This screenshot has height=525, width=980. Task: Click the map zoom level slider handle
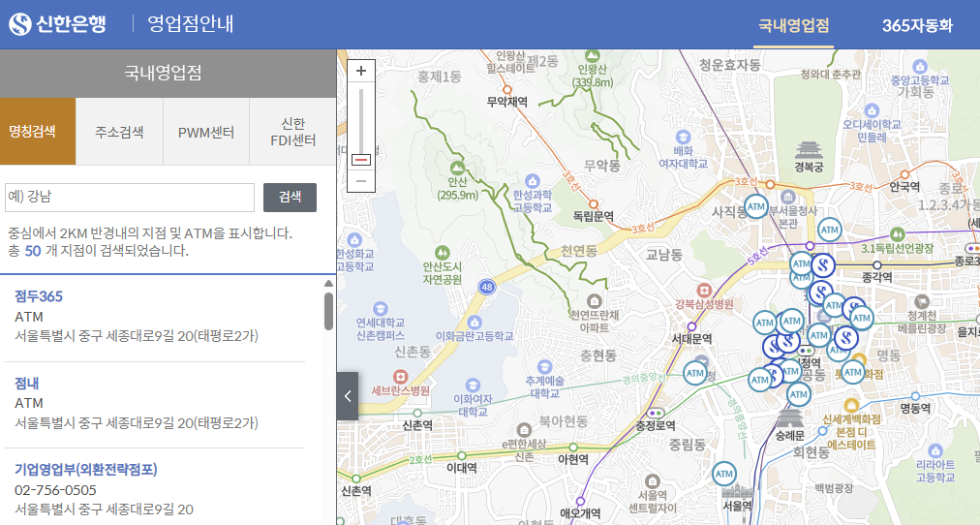[360, 160]
